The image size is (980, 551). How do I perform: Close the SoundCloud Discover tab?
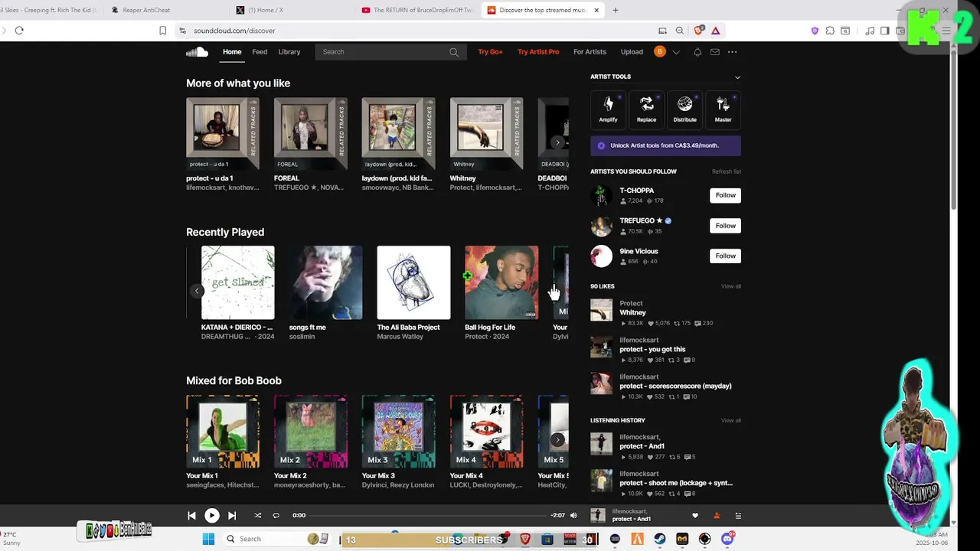(x=596, y=10)
